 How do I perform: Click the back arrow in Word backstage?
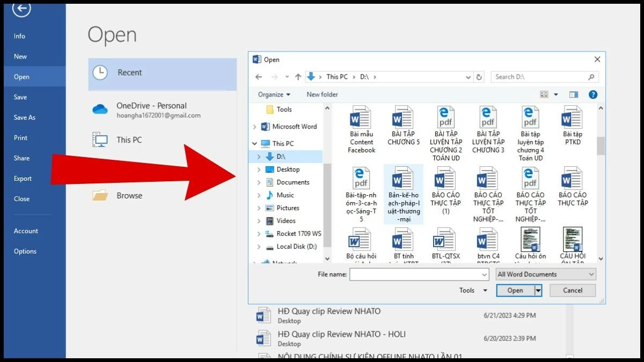[21, 8]
